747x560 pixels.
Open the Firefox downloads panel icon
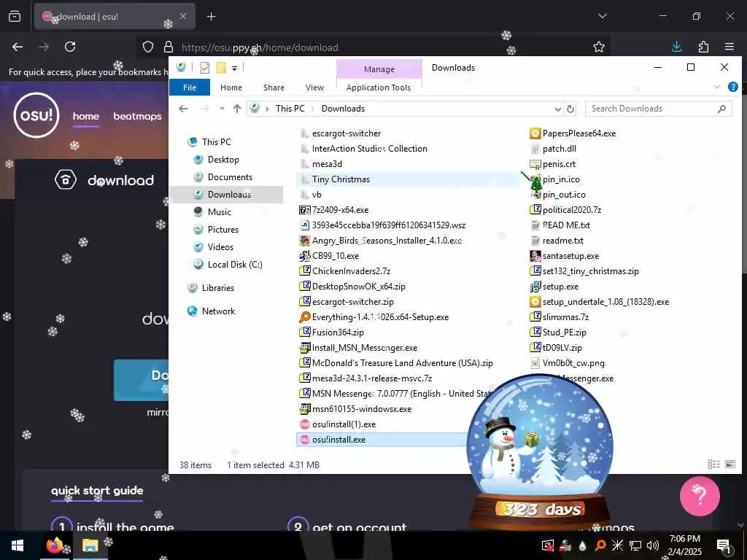676,47
